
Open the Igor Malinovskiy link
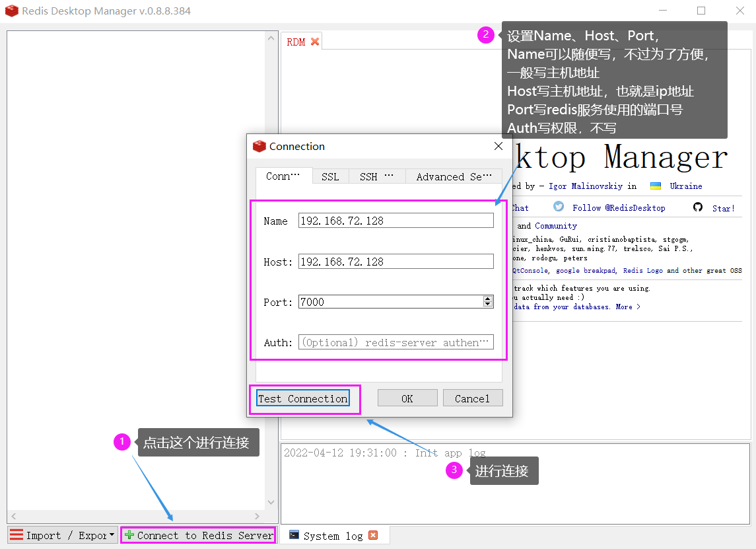(585, 186)
